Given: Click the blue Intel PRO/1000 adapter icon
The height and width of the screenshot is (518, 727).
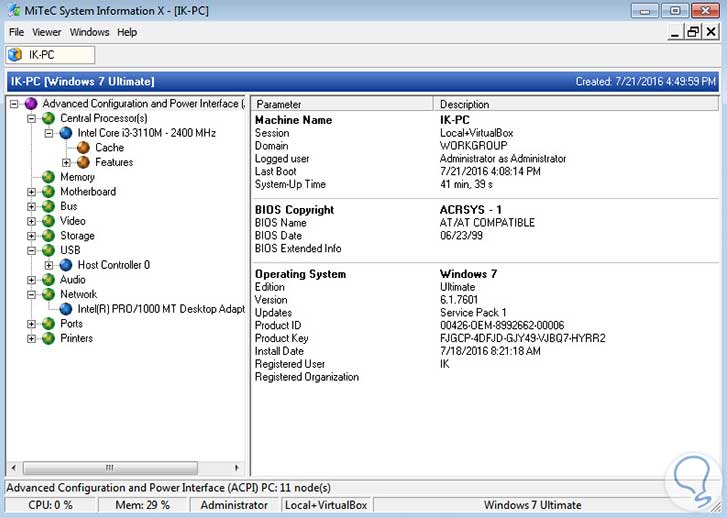Looking at the screenshot, I should pos(66,309).
